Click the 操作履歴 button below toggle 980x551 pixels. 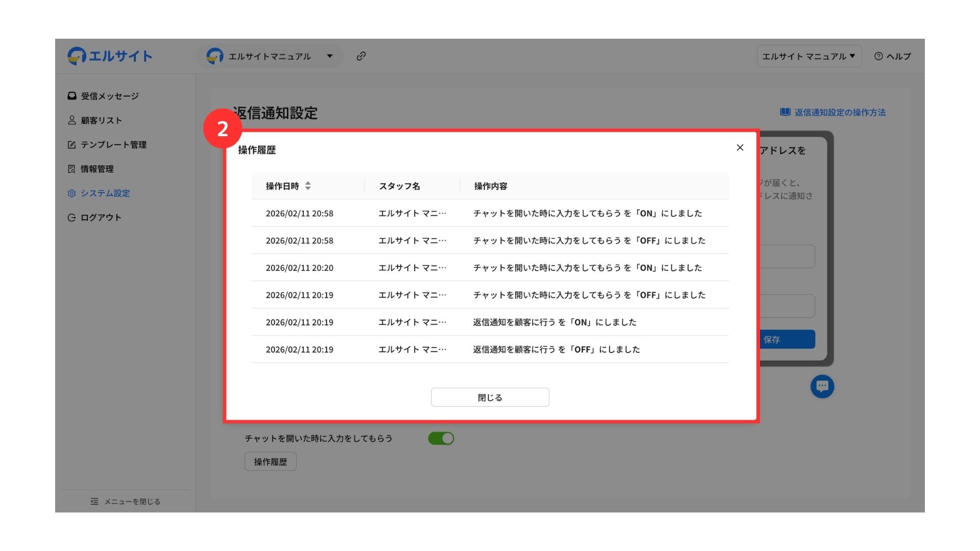[x=271, y=462]
